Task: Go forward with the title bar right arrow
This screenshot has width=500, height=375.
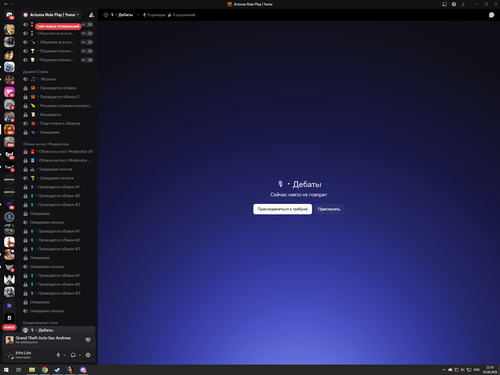Action: point(13,4)
